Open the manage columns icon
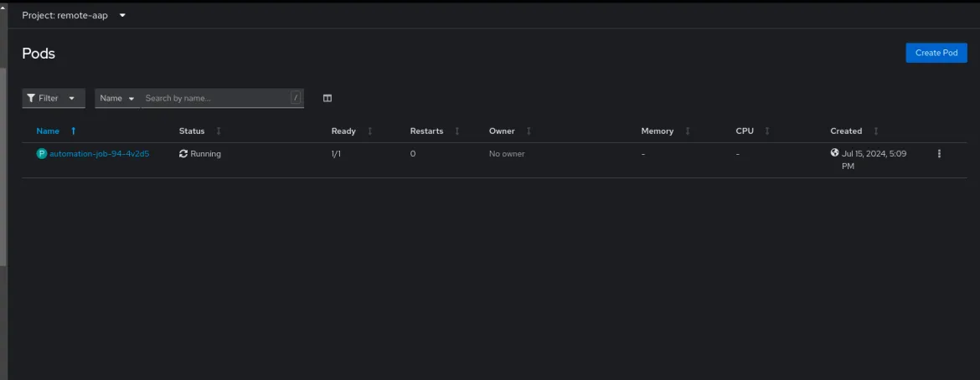The height and width of the screenshot is (380, 980). 327,98
